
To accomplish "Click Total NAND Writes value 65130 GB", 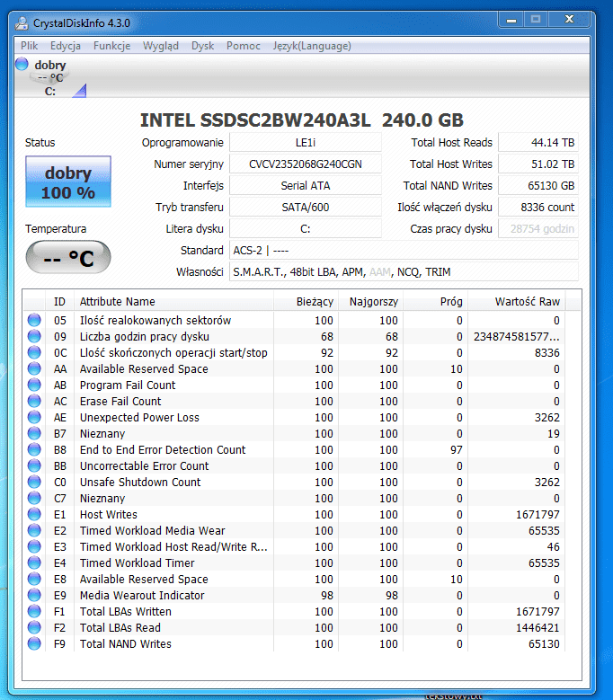I will click(x=538, y=186).
